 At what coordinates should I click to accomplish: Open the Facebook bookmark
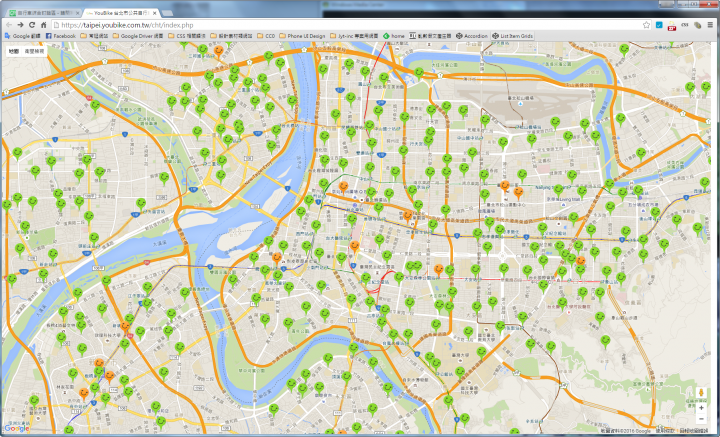pyautogui.click(x=61, y=36)
